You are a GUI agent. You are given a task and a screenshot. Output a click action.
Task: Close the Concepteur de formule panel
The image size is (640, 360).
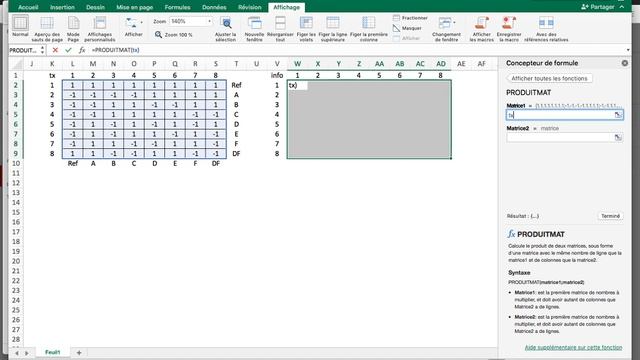[624, 63]
